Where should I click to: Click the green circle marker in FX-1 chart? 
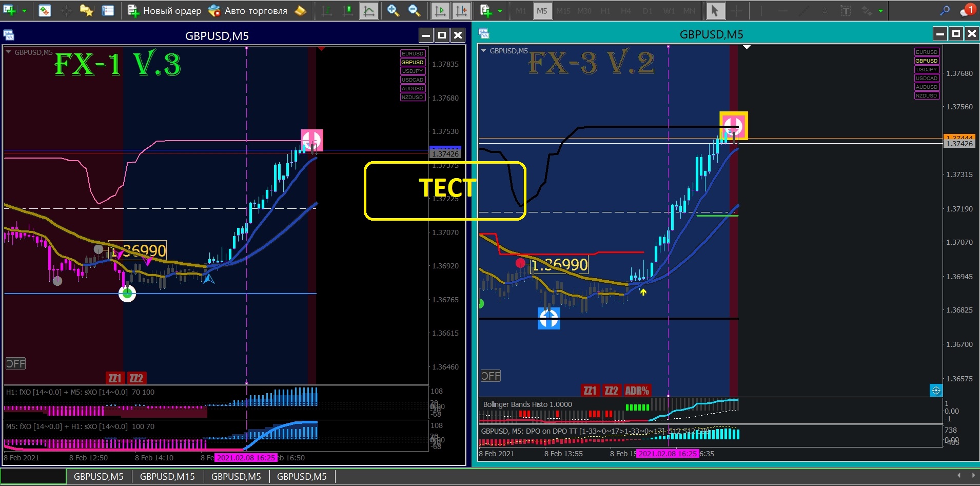coord(127,294)
